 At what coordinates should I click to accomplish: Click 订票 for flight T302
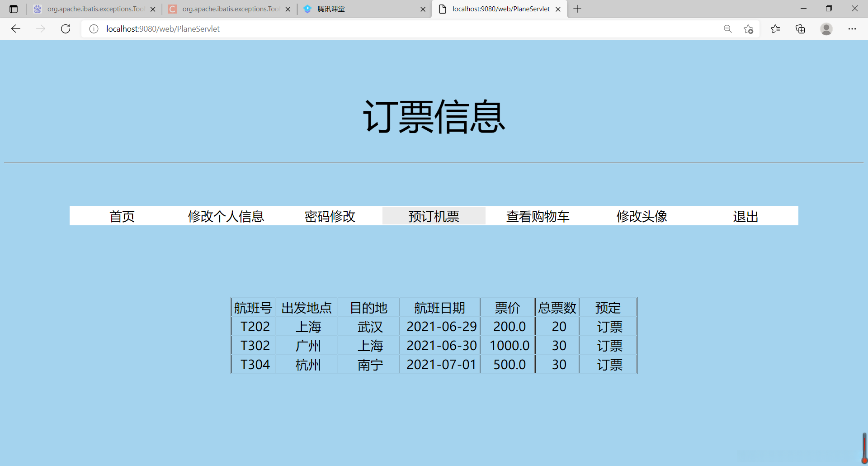[609, 346]
